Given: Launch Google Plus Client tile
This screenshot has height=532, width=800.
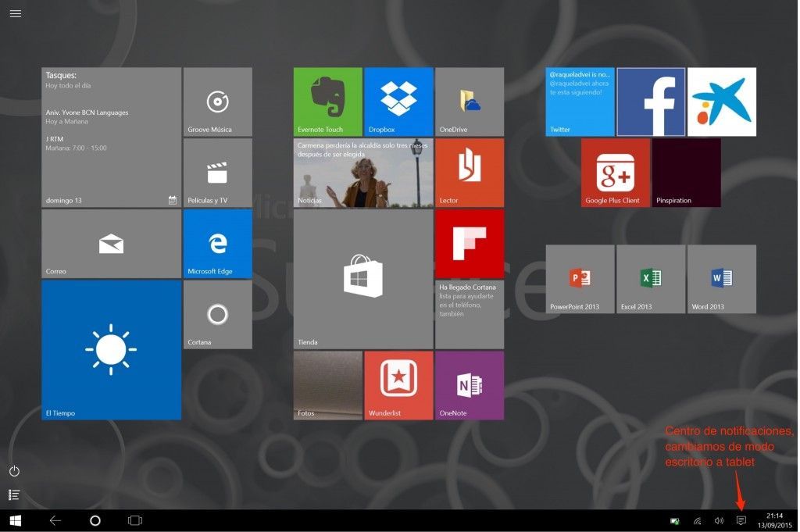Looking at the screenshot, I should 616,173.
